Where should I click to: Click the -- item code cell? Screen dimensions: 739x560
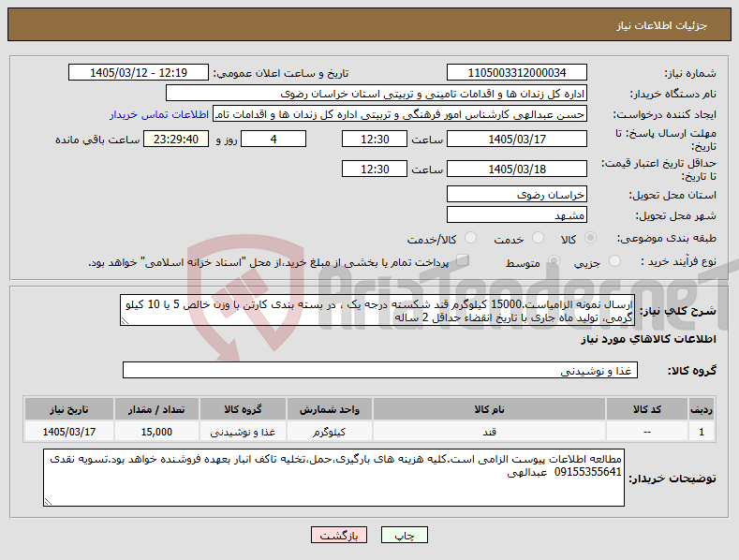646,432
